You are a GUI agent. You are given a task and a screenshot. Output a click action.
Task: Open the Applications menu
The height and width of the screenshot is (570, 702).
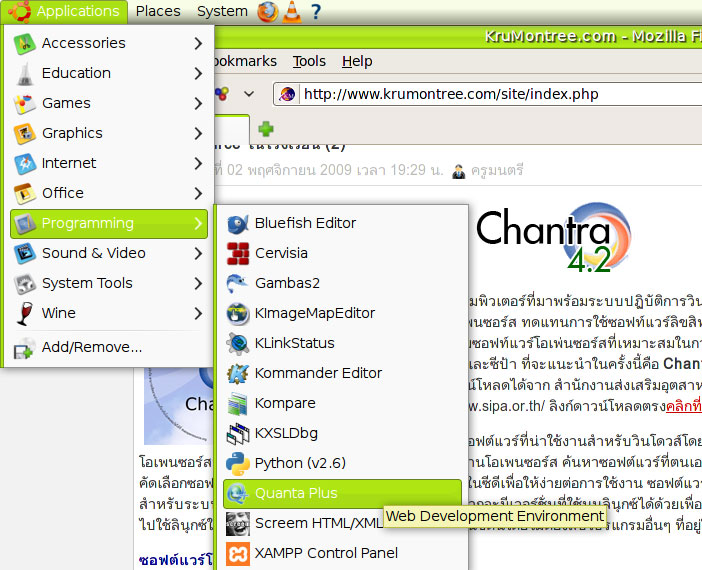pyautogui.click(x=64, y=11)
